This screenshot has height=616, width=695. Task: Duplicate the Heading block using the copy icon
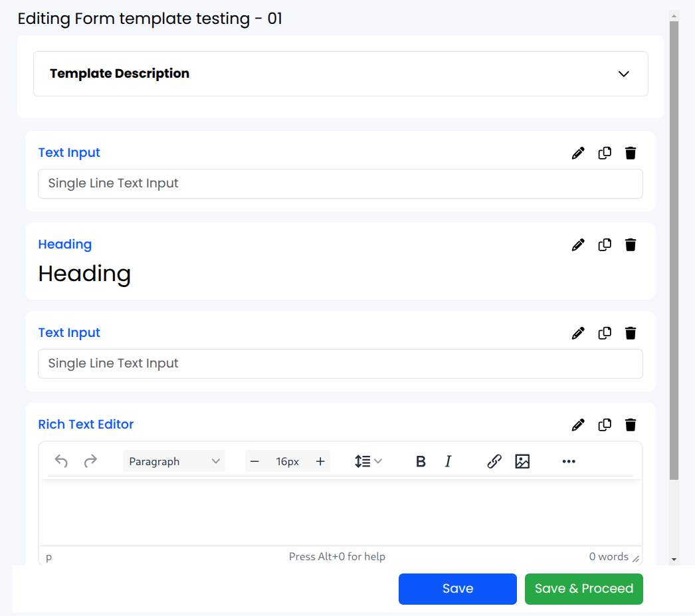coord(605,245)
